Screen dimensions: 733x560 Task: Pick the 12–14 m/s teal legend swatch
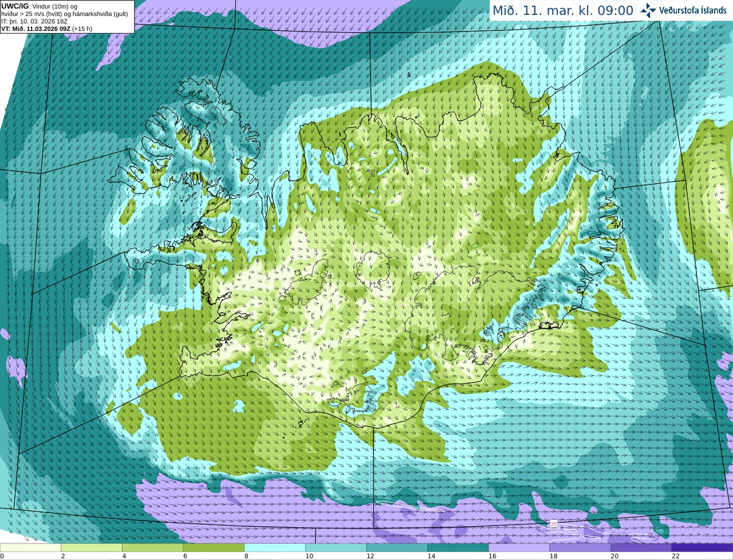click(x=397, y=547)
